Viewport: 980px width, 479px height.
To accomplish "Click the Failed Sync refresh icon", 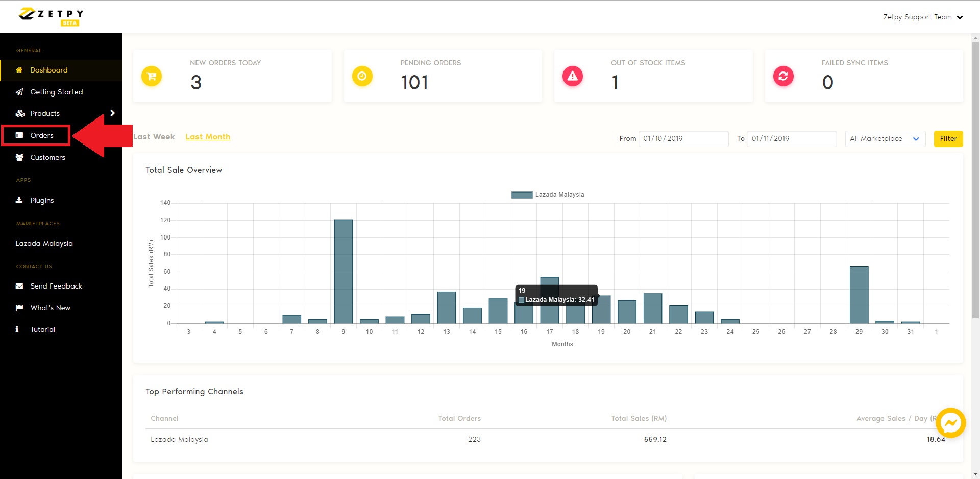I will pyautogui.click(x=783, y=76).
